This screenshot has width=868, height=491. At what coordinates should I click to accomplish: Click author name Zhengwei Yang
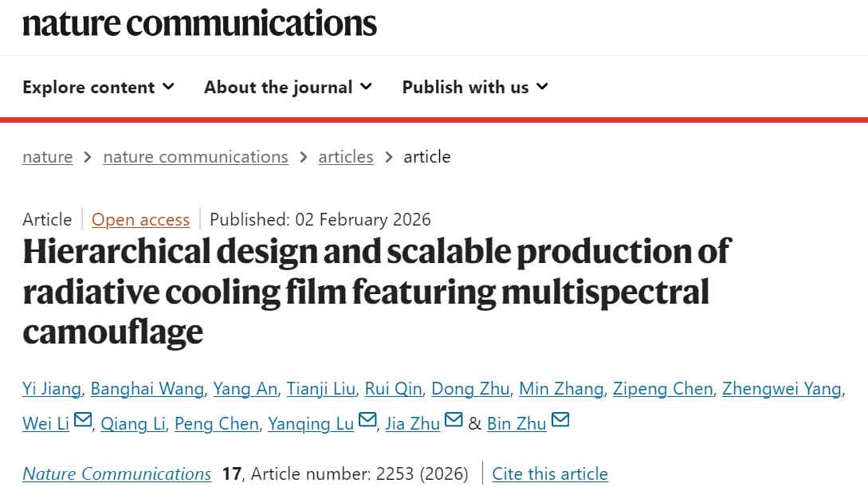(x=781, y=389)
